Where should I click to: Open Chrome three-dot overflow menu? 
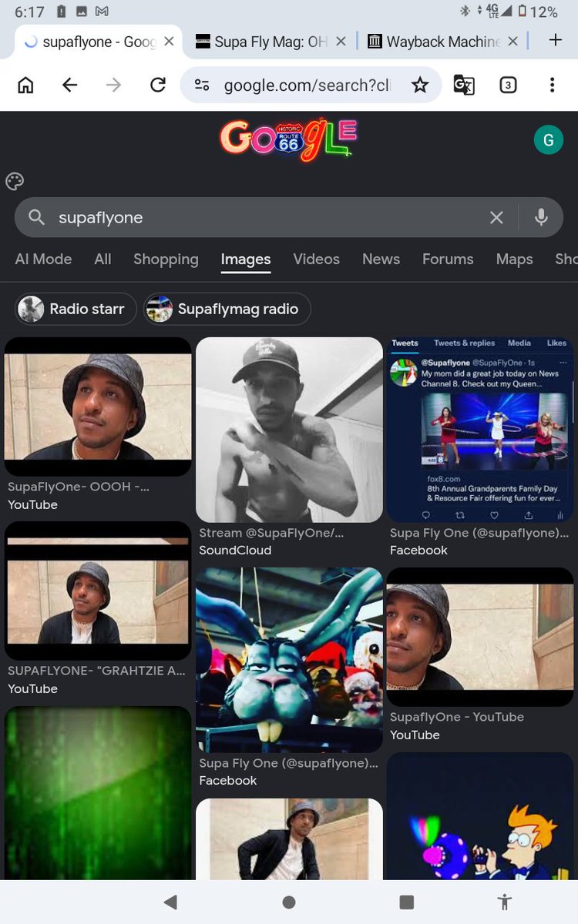point(552,85)
